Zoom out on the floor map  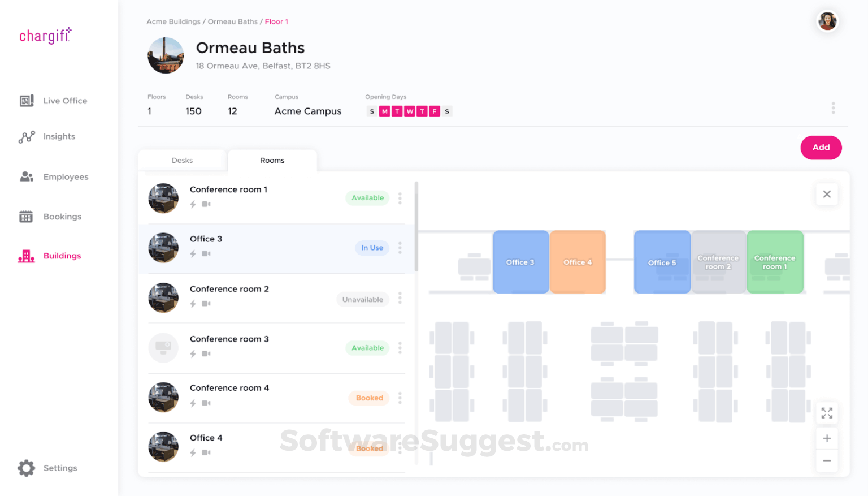827,460
